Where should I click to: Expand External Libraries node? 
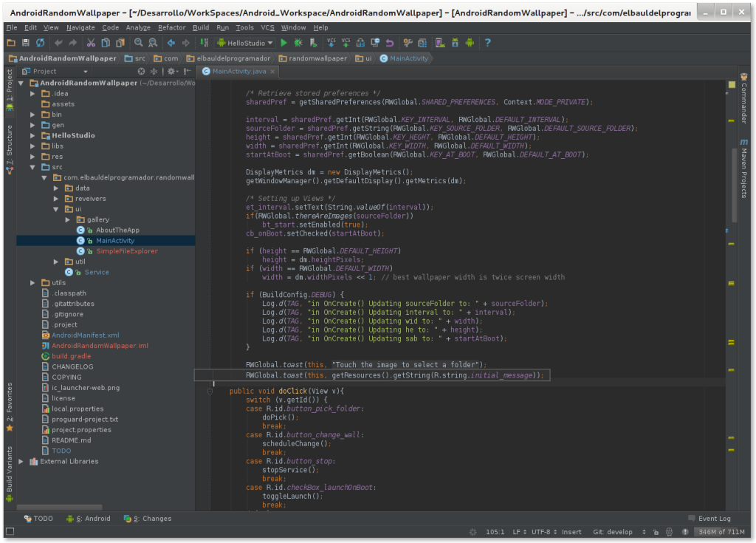21,462
